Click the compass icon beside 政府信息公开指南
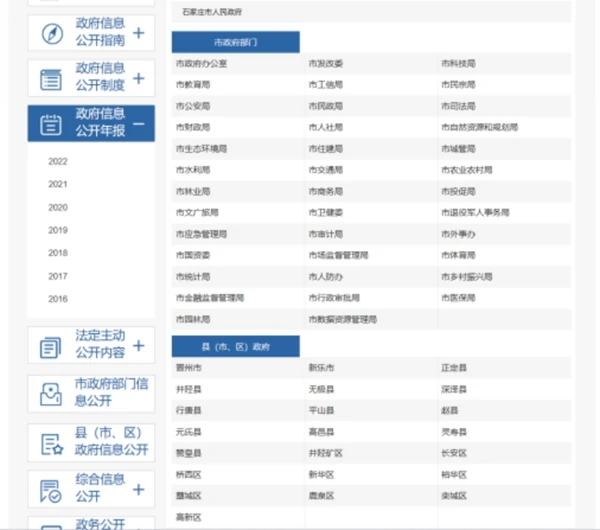Screen dimensions: 600x530 pyautogui.click(x=51, y=33)
